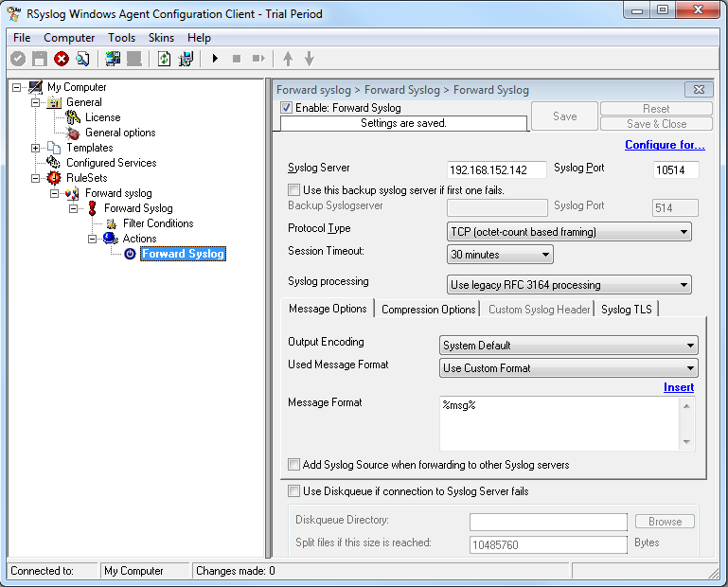Click the green arrows reload configuration icon
The height and width of the screenshot is (587, 728).
point(164,59)
